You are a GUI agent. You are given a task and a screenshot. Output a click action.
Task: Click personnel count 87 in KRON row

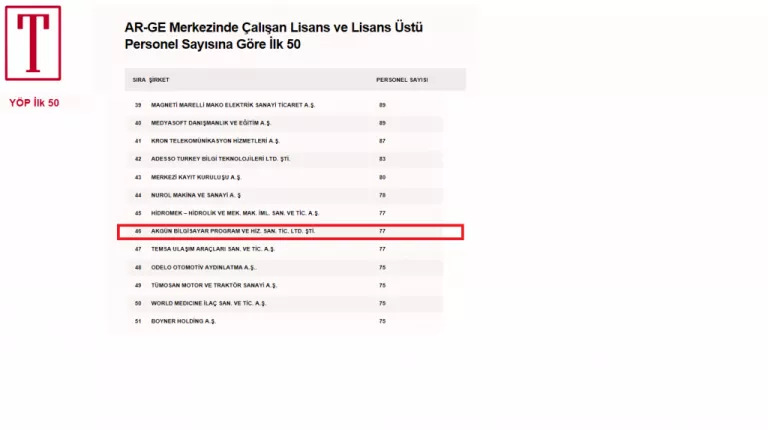(x=382, y=141)
